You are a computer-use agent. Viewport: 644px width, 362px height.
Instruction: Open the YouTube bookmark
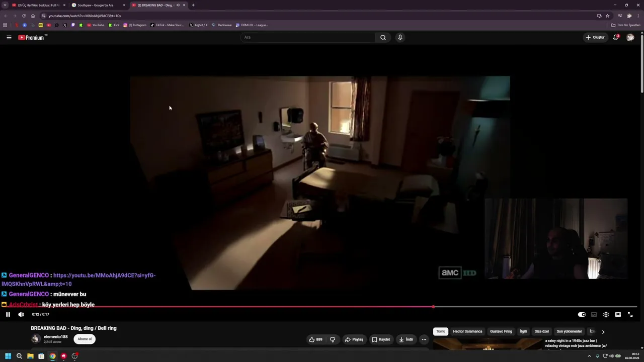pyautogui.click(x=96, y=25)
